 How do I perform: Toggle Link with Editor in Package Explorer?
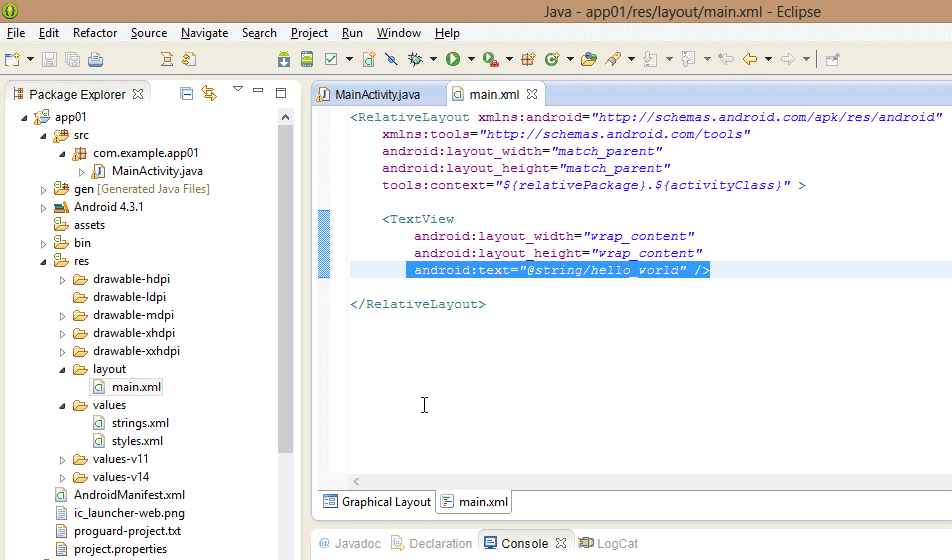pyautogui.click(x=209, y=94)
